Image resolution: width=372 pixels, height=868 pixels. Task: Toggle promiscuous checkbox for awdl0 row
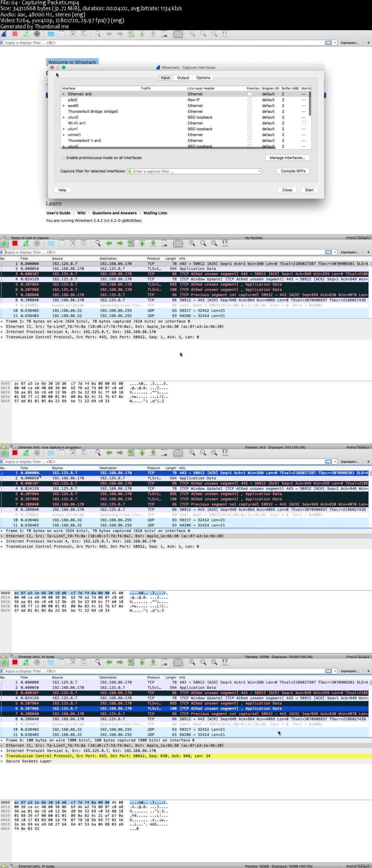[250, 105]
